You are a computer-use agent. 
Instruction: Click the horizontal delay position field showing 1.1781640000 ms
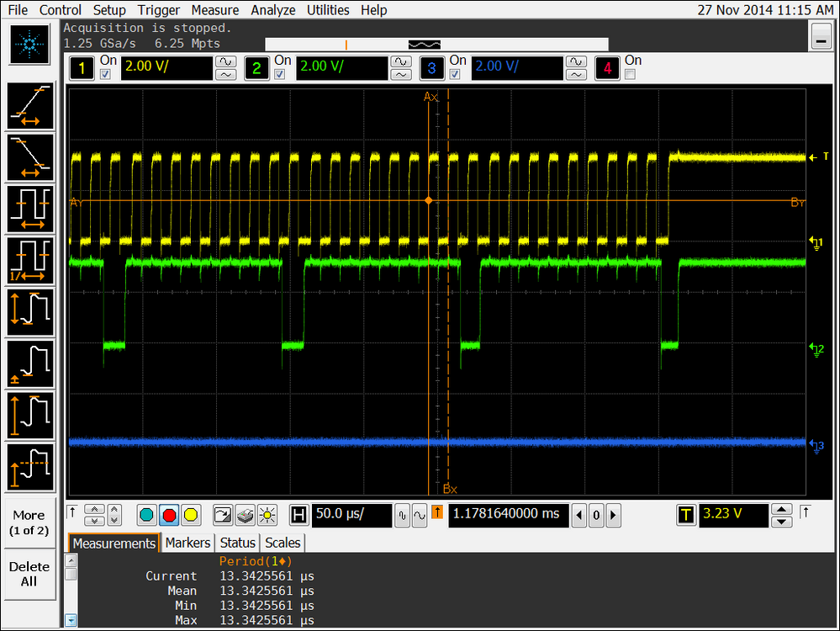(x=508, y=515)
